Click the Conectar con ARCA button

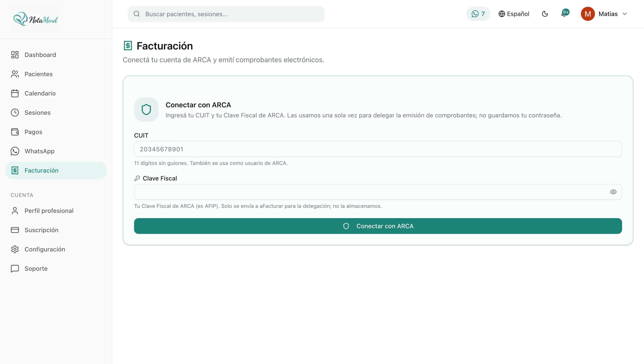click(378, 226)
